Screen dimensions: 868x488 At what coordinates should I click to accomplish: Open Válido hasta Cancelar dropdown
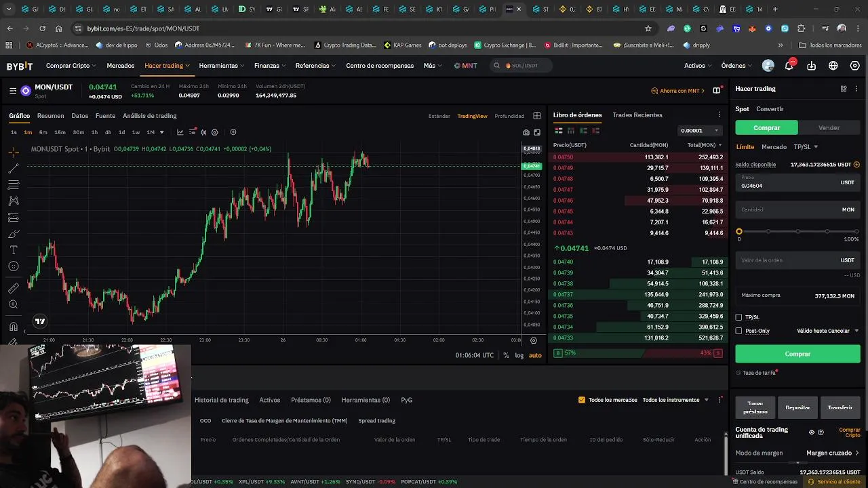828,331
